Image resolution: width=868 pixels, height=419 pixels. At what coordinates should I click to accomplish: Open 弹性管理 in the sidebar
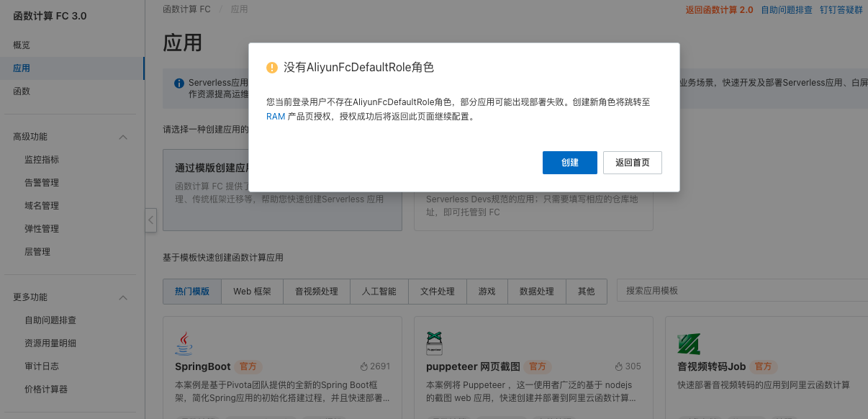click(42, 229)
